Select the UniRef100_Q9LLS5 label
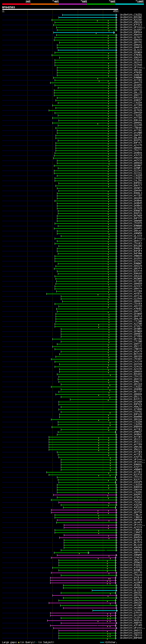The image size is (146, 644). (131, 93)
